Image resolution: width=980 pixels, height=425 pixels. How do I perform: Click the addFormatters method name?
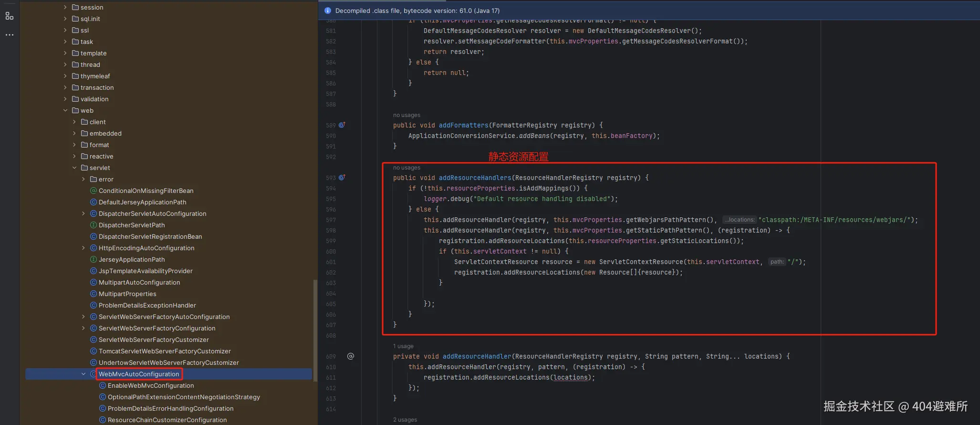click(x=463, y=125)
